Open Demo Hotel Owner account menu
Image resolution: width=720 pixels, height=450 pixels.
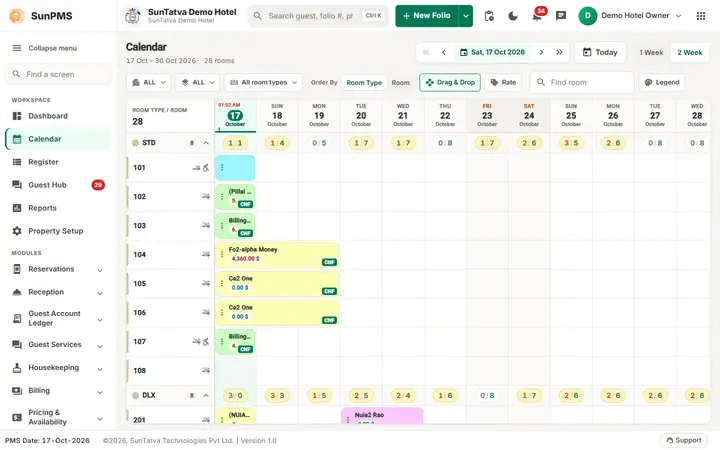click(x=630, y=16)
